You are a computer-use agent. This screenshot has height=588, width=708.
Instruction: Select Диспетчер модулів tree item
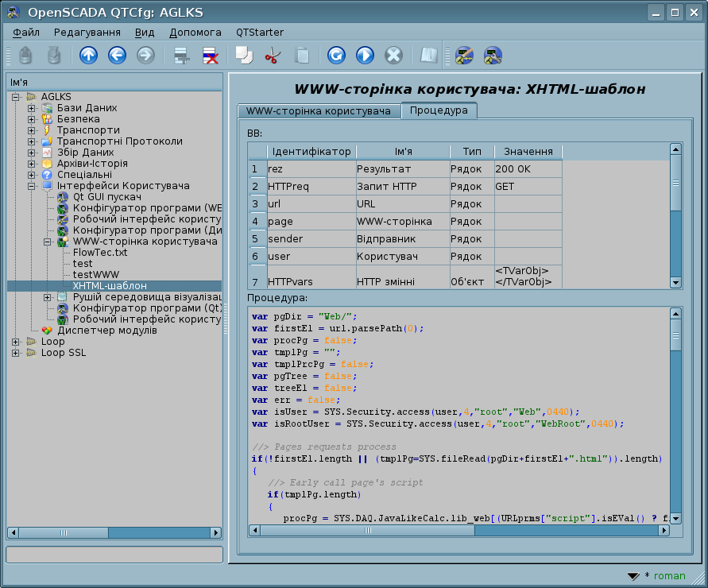click(106, 330)
